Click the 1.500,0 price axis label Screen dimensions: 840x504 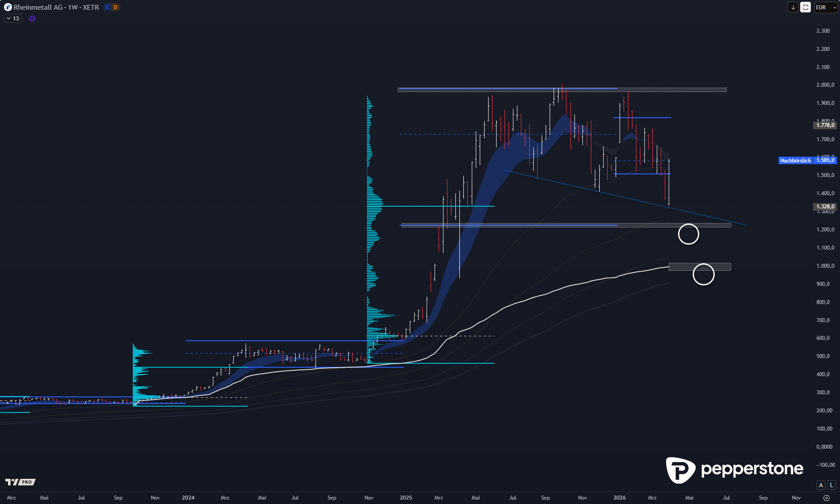(825, 175)
